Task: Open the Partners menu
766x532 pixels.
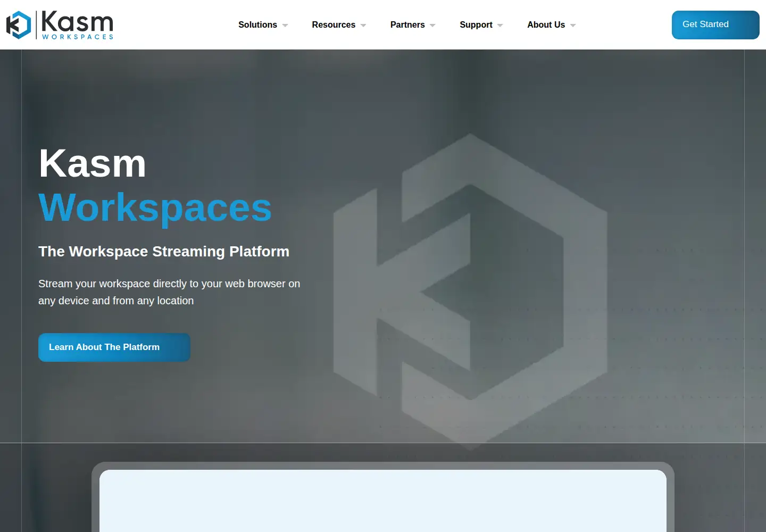Action: click(407, 25)
